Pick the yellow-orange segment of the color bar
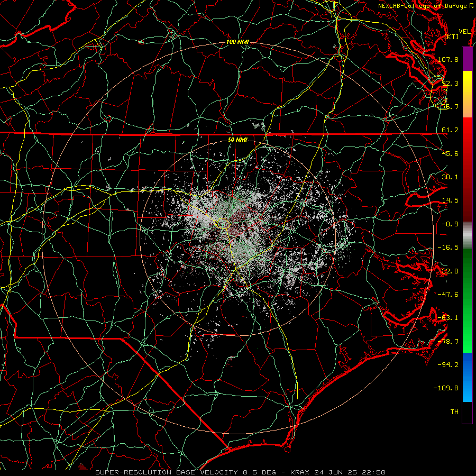476x476 pixels. 467,94
